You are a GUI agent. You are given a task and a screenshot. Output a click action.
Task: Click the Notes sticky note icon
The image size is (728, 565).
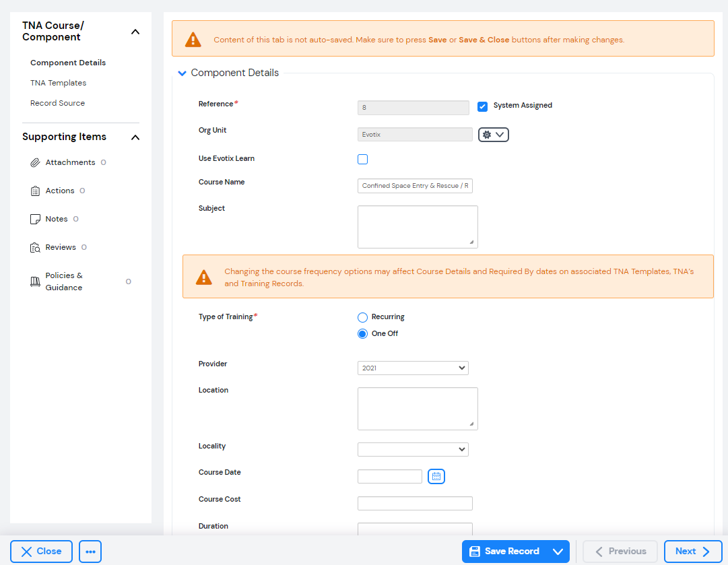click(x=36, y=220)
